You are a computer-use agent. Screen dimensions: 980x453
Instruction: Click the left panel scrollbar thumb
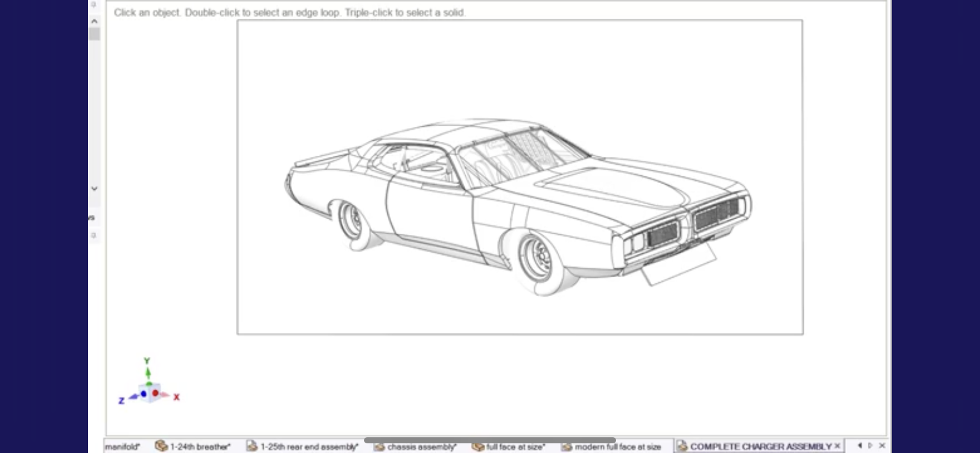(94, 34)
